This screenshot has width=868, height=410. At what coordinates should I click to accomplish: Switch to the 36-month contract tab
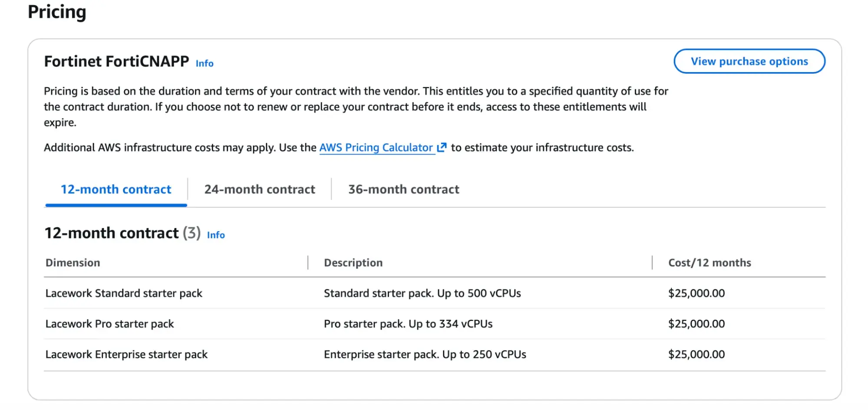[x=403, y=189]
